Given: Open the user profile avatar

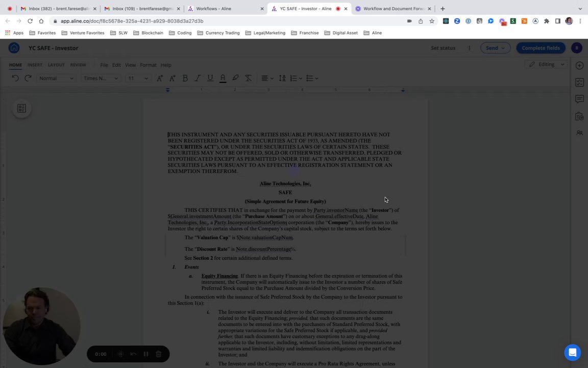Looking at the screenshot, I should coord(577,48).
